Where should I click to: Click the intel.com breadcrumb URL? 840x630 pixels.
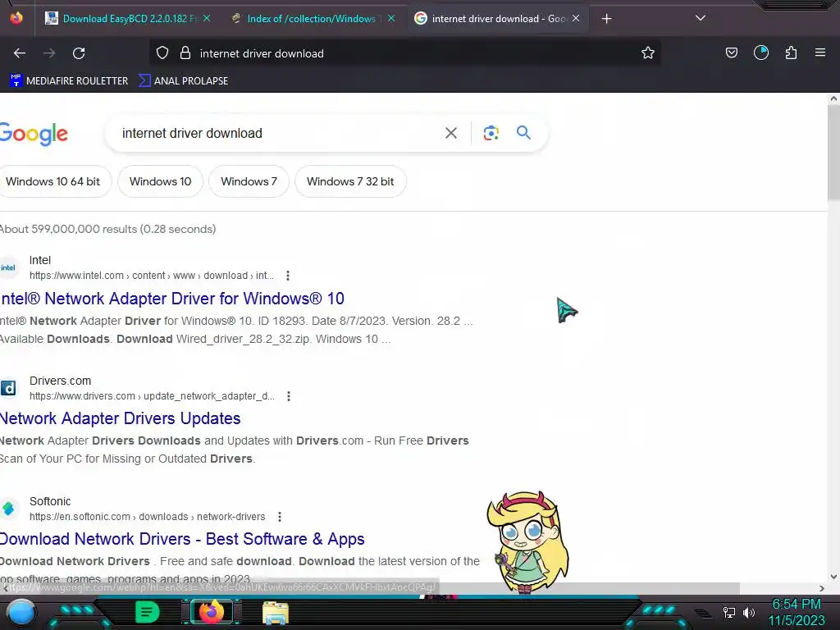pos(151,276)
